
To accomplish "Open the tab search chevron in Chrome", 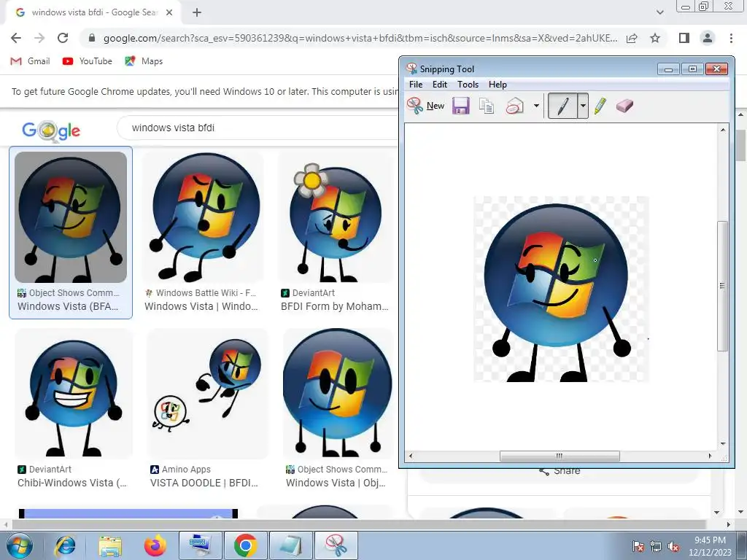I will coord(659,12).
